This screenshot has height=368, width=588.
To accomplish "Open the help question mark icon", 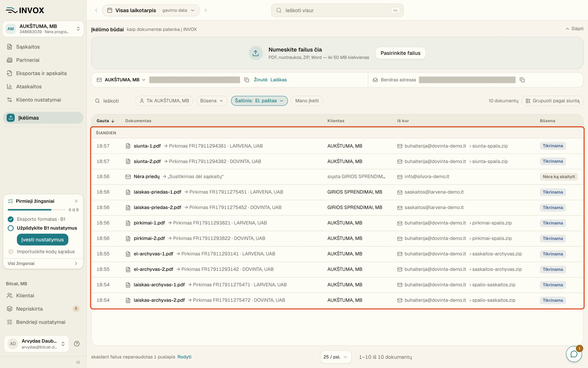I will (x=77, y=344).
